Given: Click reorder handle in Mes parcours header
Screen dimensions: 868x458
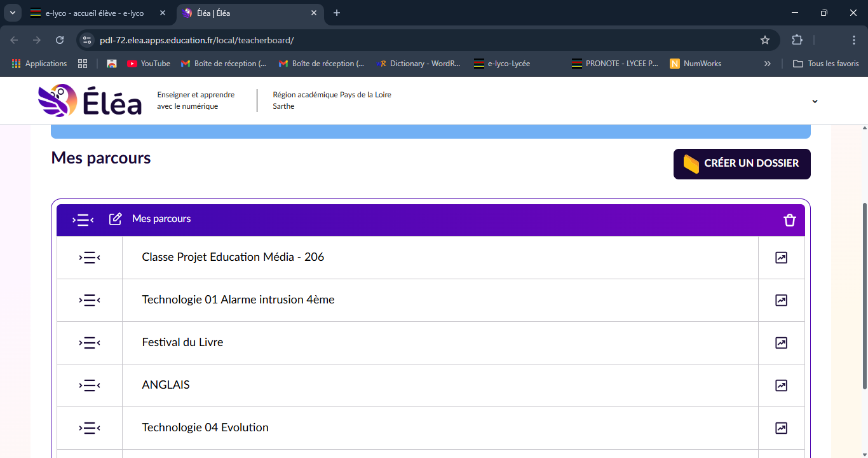Looking at the screenshot, I should click(x=83, y=220).
